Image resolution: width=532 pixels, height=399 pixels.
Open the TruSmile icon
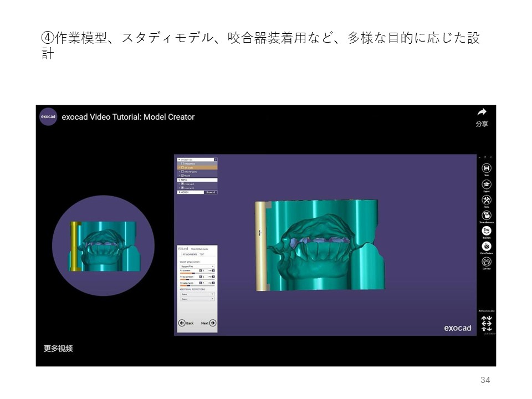point(487,231)
